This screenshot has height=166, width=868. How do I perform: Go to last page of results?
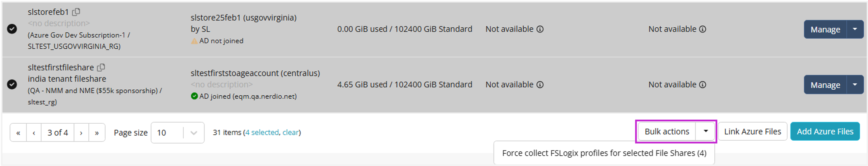97,132
